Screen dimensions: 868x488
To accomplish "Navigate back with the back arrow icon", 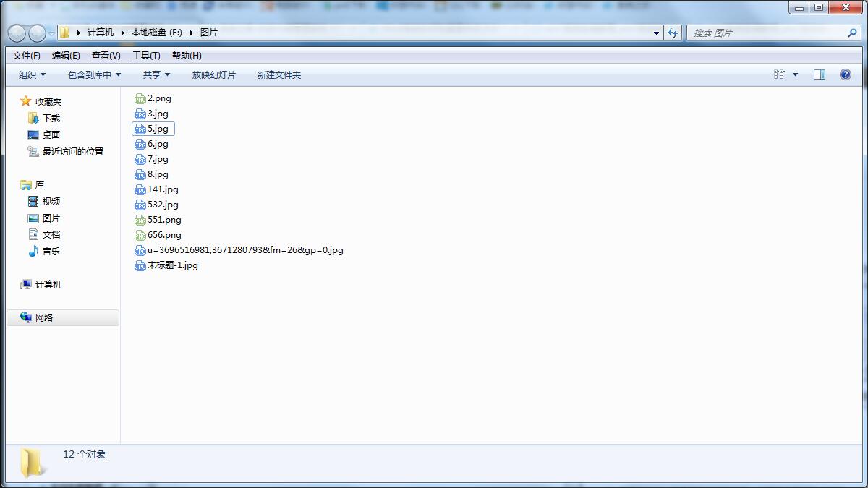I will click(x=16, y=33).
